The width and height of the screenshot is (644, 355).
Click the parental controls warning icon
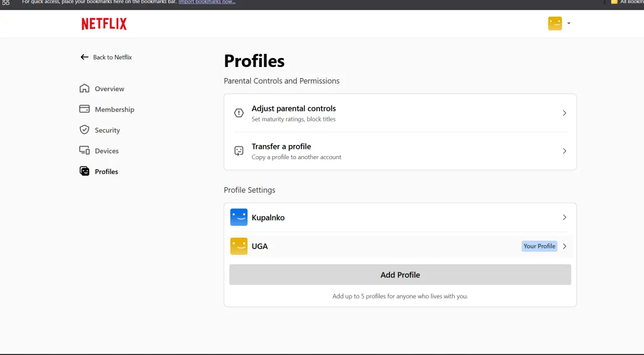coord(239,113)
